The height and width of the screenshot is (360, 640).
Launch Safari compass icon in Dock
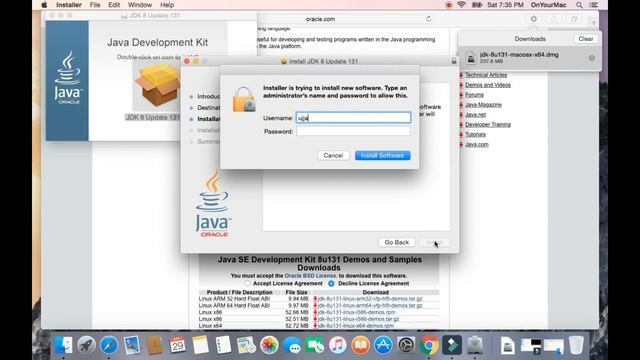109,345
